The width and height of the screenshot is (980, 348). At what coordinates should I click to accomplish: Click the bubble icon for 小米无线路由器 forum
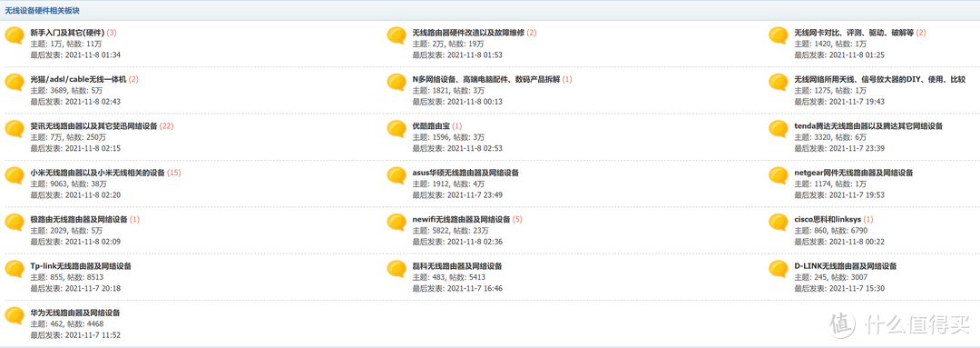coord(15,176)
